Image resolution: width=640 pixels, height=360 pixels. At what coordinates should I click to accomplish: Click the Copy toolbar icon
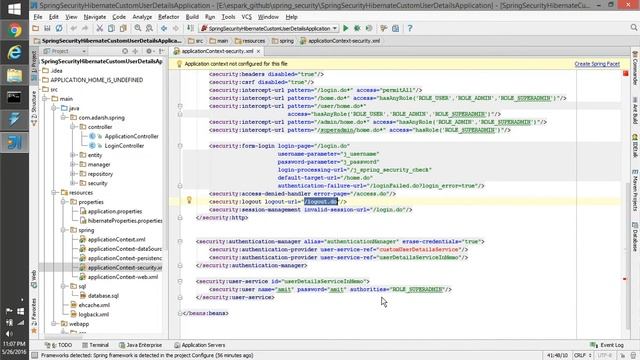[111, 28]
